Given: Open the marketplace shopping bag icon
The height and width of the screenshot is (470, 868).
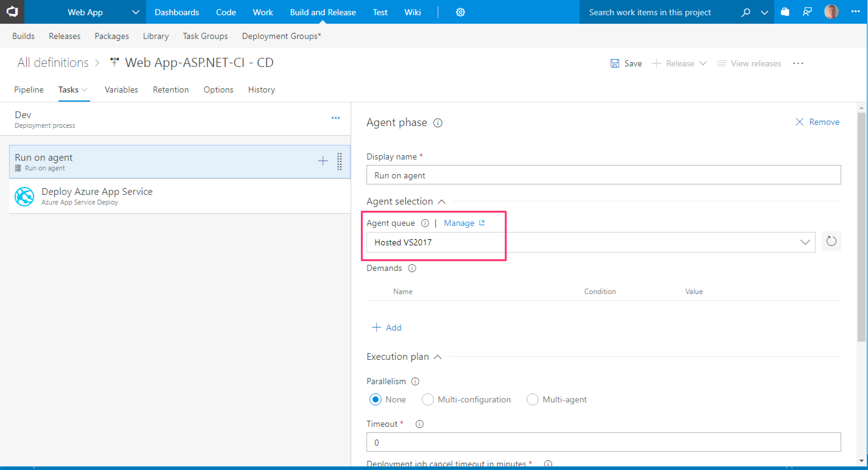Looking at the screenshot, I should tap(785, 12).
